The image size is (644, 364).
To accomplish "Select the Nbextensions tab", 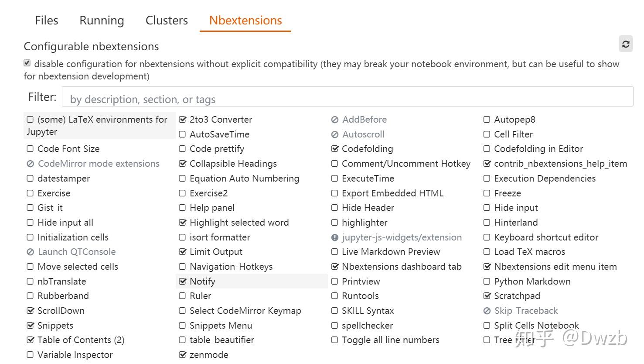I will [245, 21].
